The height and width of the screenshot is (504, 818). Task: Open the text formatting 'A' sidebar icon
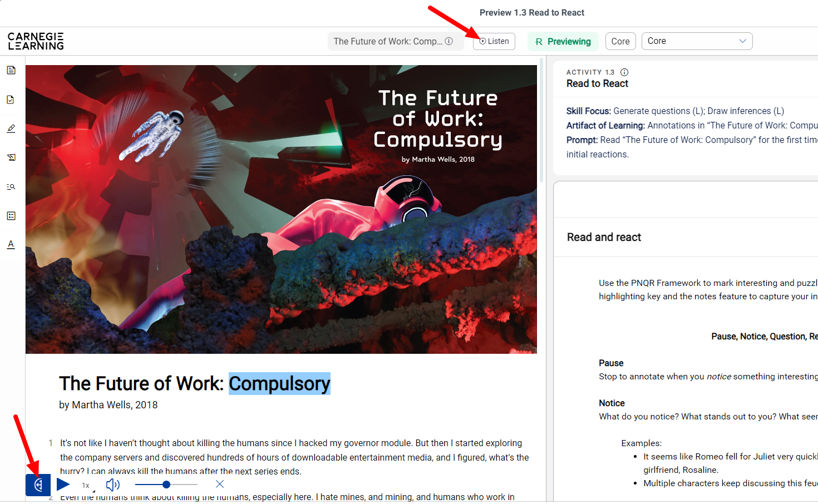click(11, 245)
